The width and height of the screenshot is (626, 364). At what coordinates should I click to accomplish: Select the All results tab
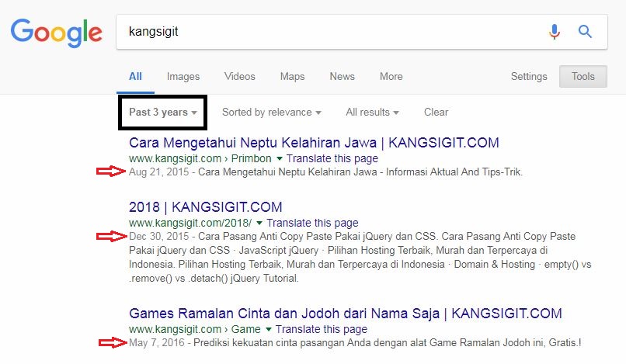135,76
